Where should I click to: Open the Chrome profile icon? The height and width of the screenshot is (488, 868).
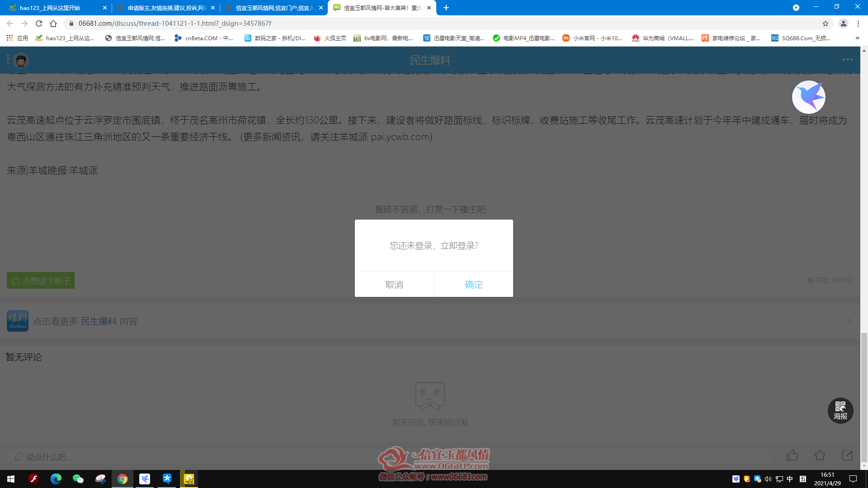point(843,23)
